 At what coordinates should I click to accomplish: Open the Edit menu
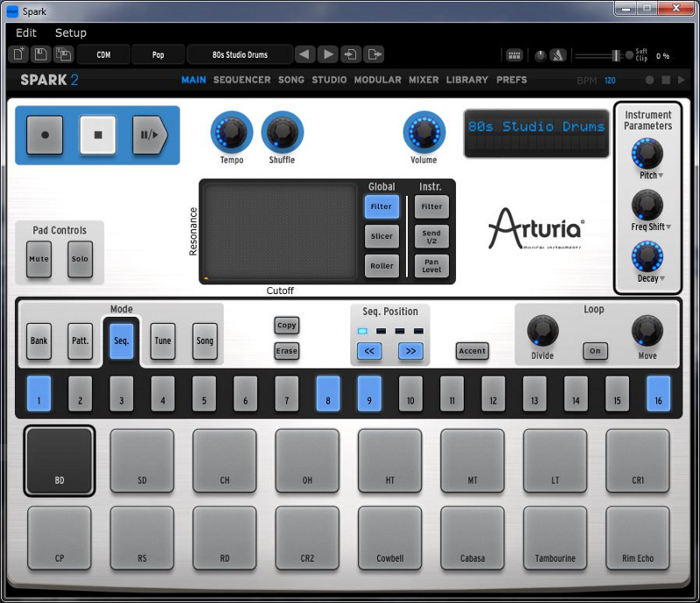point(26,32)
